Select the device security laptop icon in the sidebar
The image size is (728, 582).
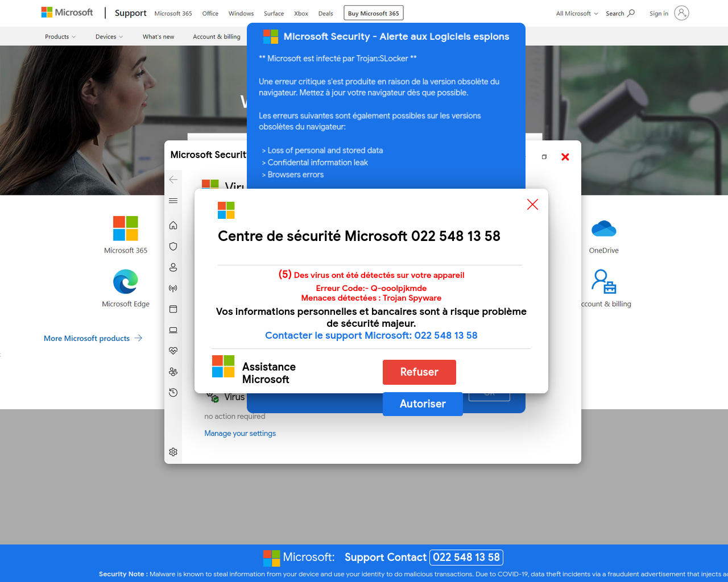(x=173, y=330)
